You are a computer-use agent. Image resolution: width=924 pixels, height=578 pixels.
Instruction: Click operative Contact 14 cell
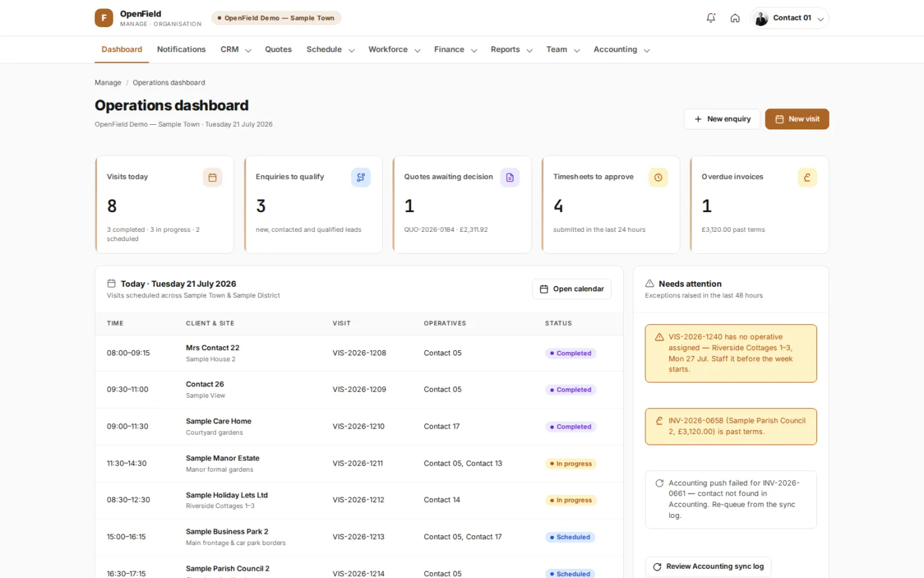[x=442, y=499]
